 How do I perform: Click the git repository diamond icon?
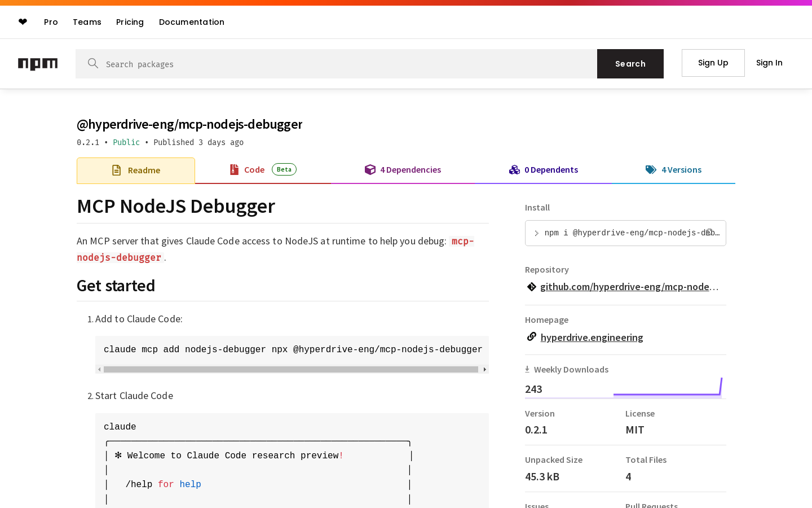tap(531, 287)
